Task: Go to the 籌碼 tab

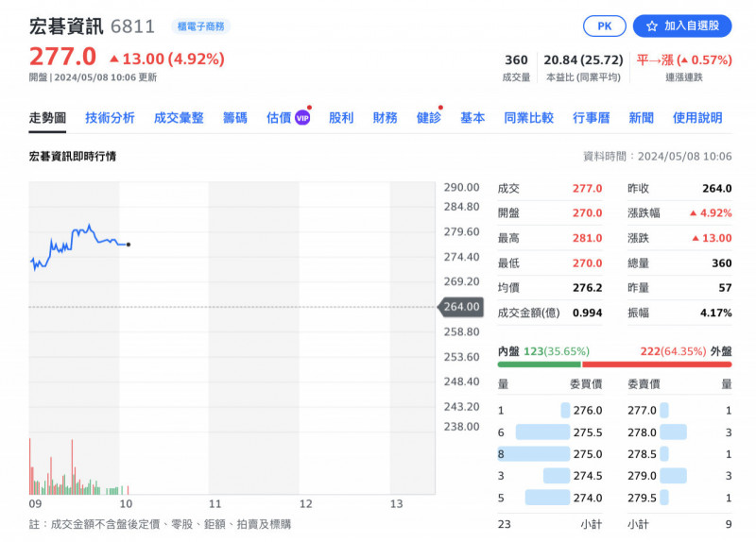Action: [x=235, y=117]
